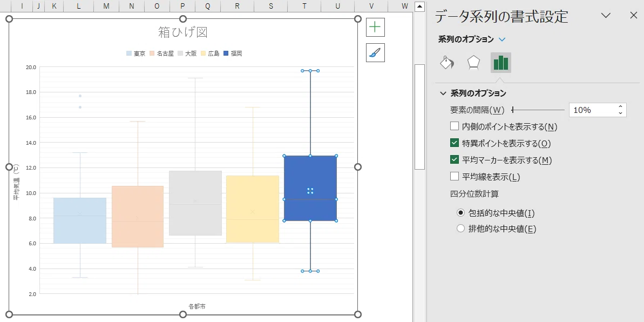Select 排他的な中央値 radio button
Screen dimensions: 644x322
(x=461, y=229)
